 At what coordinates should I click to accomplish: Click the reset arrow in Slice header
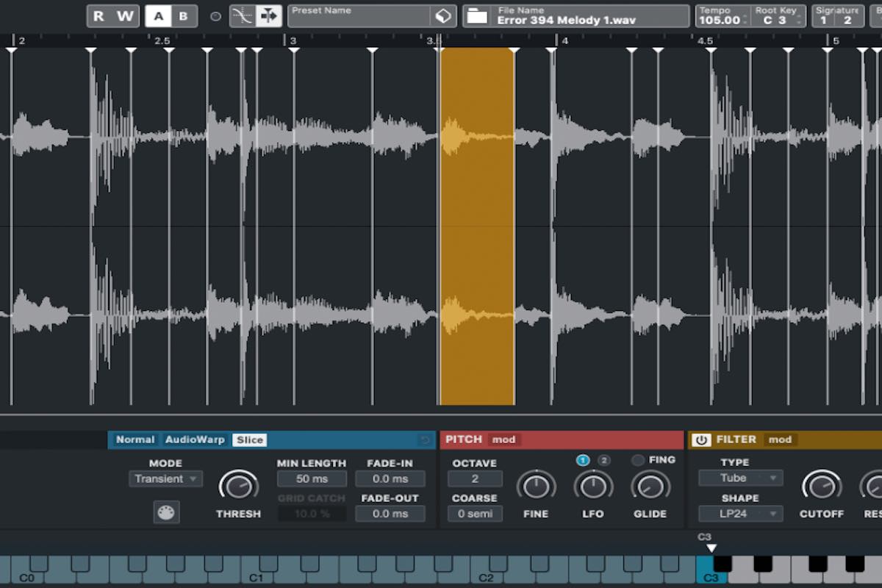pyautogui.click(x=425, y=440)
